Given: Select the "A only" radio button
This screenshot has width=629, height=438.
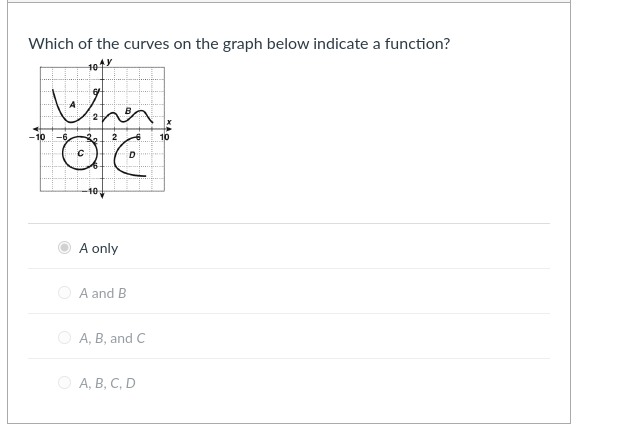Looking at the screenshot, I should click(64, 248).
